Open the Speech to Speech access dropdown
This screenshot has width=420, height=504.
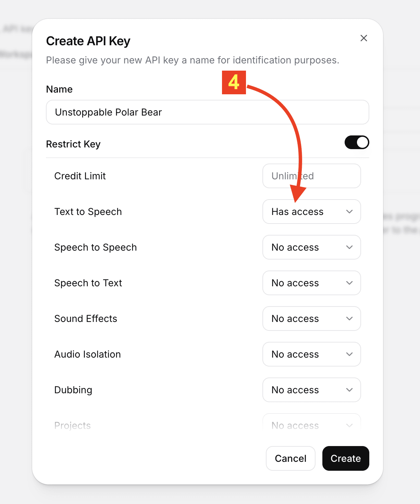[x=311, y=247]
